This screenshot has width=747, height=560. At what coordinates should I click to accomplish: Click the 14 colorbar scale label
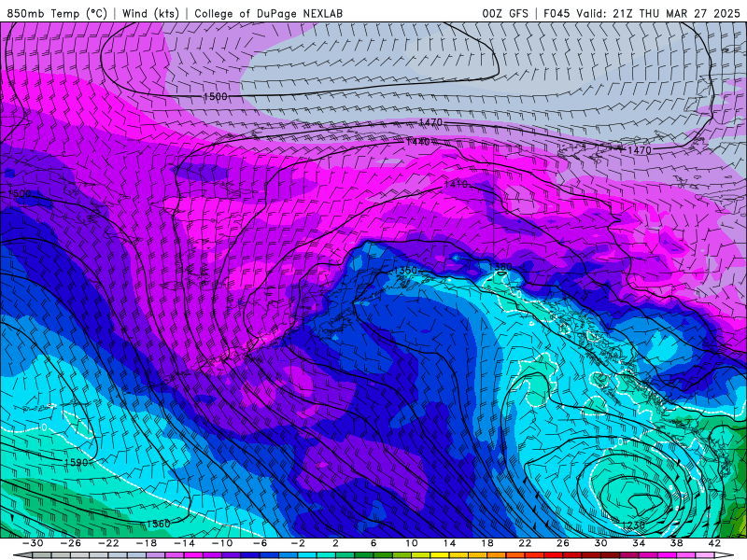449,543
